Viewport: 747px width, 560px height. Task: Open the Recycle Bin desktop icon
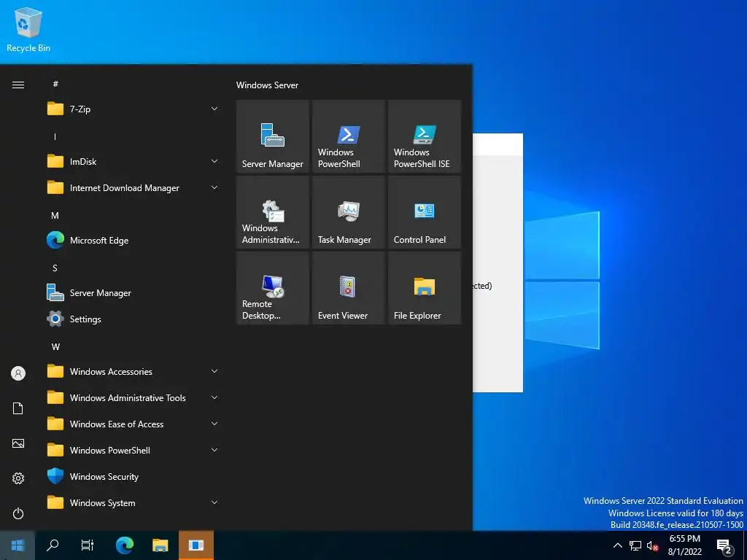point(28,30)
